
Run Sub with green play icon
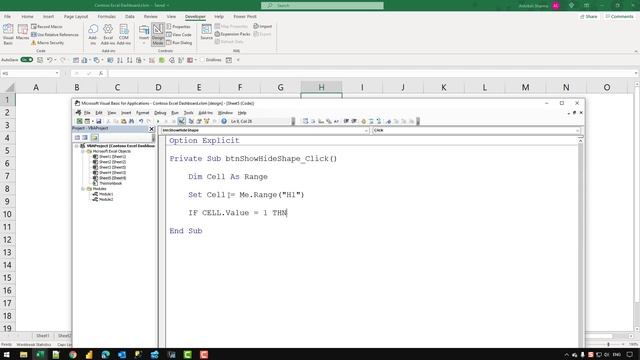158,121
